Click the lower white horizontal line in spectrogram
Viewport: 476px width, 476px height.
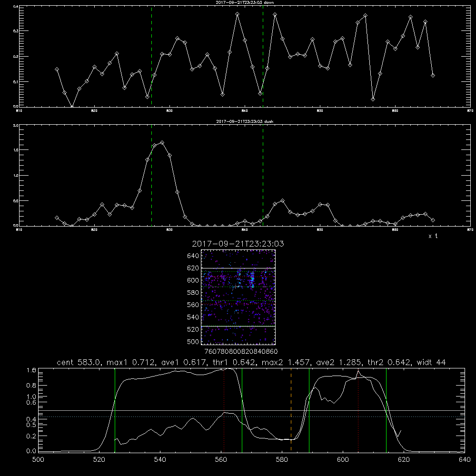coord(238,326)
